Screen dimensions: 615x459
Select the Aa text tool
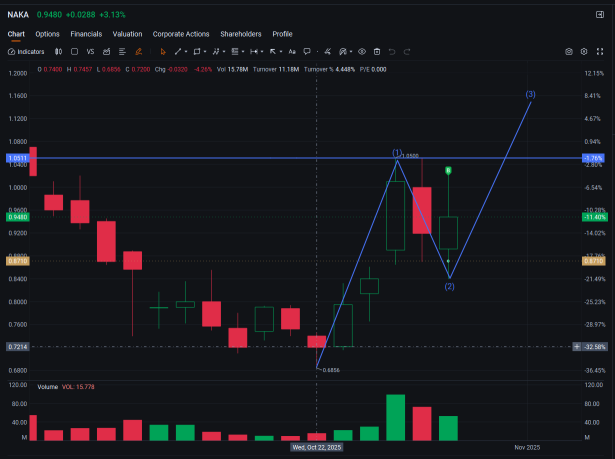click(292, 52)
